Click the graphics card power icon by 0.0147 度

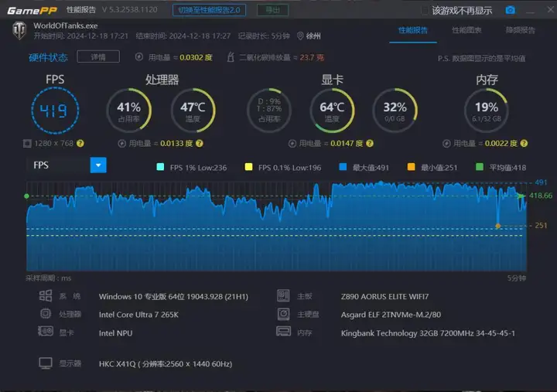292,144
